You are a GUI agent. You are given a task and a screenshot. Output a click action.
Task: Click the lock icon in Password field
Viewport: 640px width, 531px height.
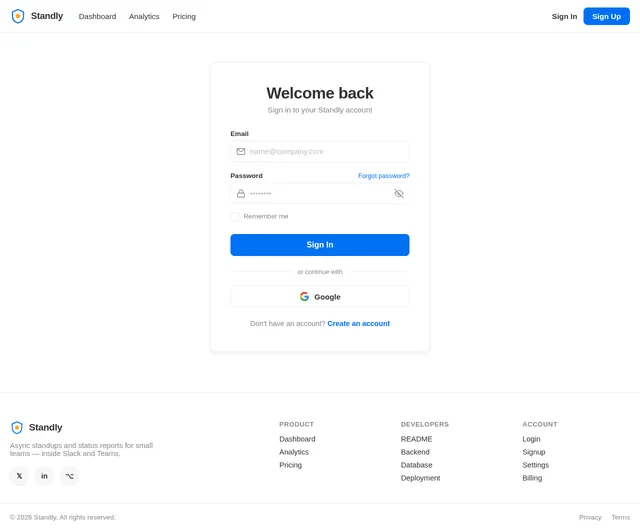coord(241,193)
